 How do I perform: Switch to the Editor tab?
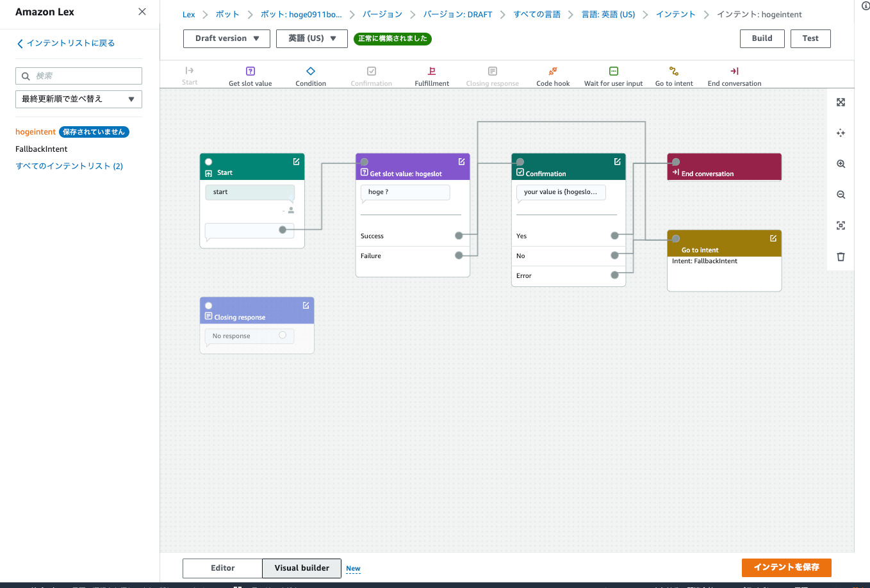click(x=222, y=568)
